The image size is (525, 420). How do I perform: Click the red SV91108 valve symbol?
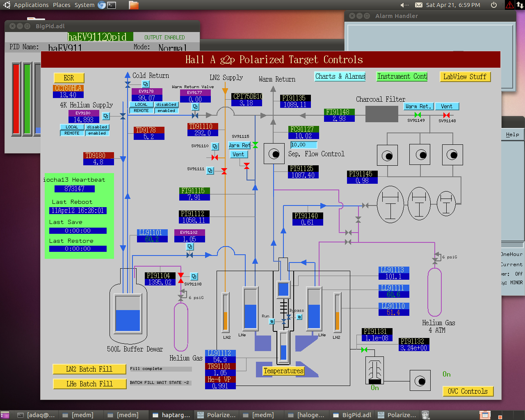pos(180,278)
